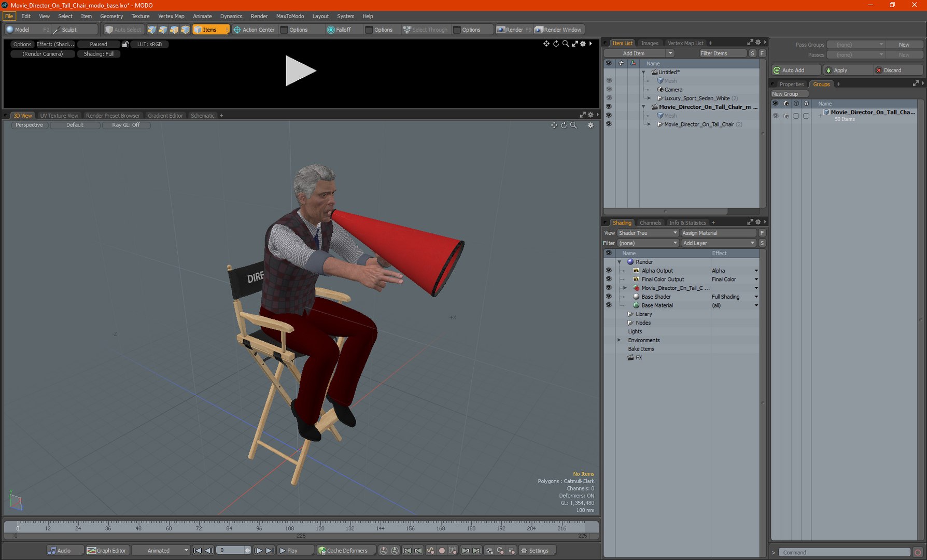The height and width of the screenshot is (560, 927).
Task: Toggle visibility of Base Shader layer
Action: coord(609,297)
